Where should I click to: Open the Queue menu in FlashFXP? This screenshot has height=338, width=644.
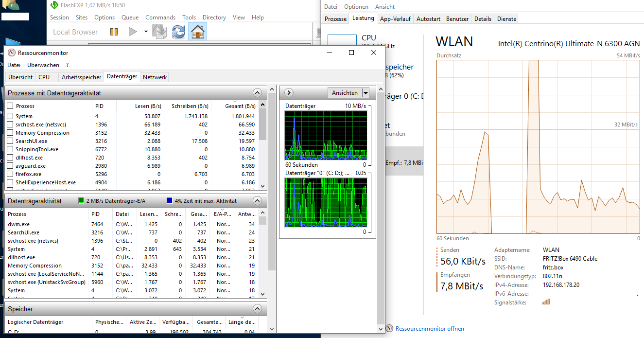pos(130,18)
